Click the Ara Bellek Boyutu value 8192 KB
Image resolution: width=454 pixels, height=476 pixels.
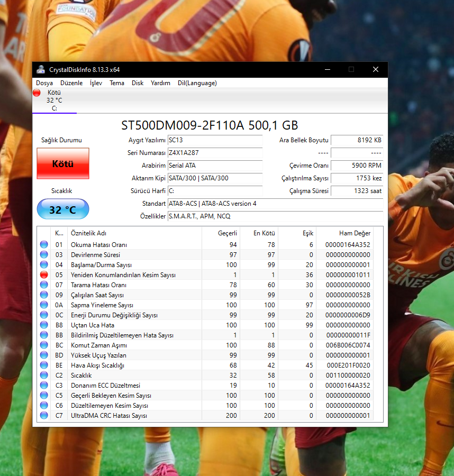pos(357,140)
